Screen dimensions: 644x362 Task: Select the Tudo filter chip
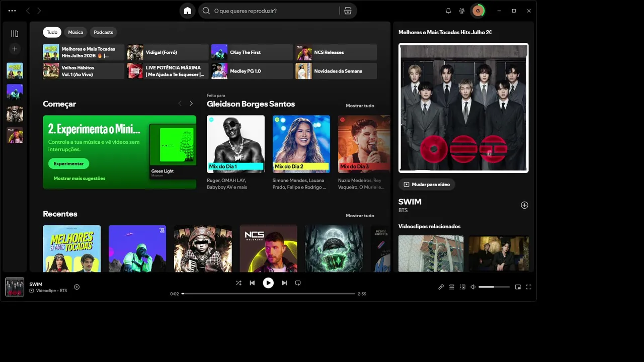point(52,32)
